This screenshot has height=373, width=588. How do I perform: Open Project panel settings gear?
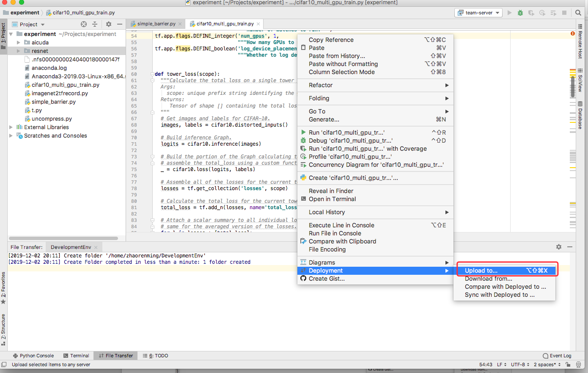click(109, 24)
